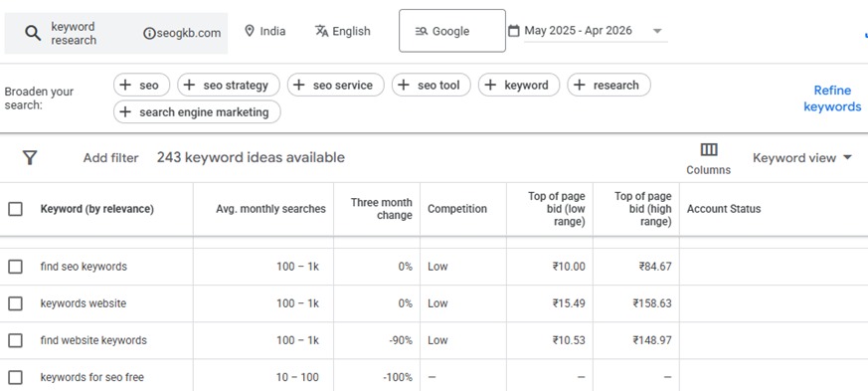868x391 pixels.
Task: Click the find seo keywords keyword
Action: pyautogui.click(x=84, y=267)
